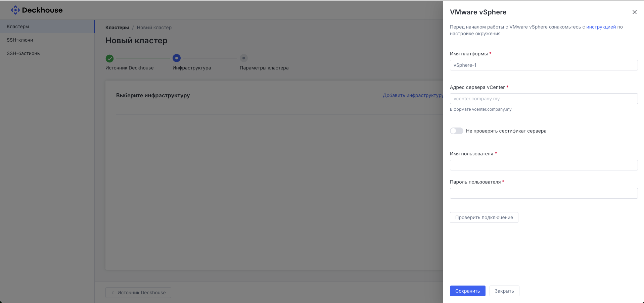
Task: Click the Выберите инфраструктуру heading
Action: [153, 95]
